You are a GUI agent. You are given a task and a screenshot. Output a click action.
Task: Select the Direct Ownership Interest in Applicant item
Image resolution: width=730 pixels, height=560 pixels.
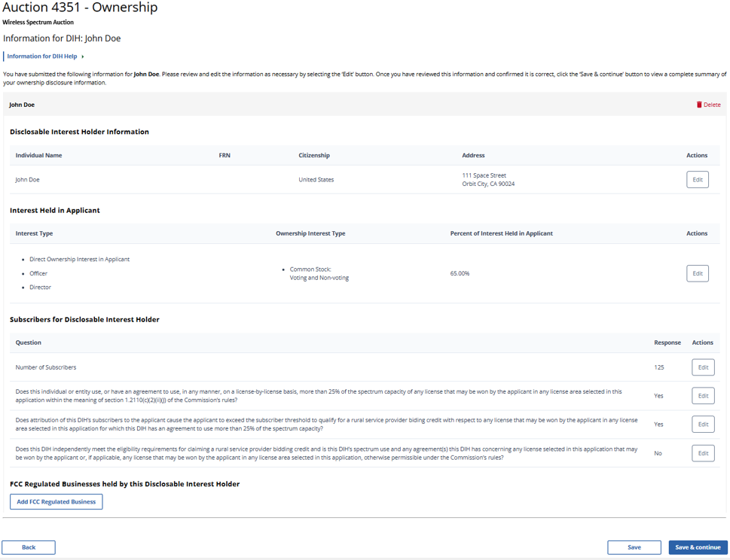click(x=79, y=259)
